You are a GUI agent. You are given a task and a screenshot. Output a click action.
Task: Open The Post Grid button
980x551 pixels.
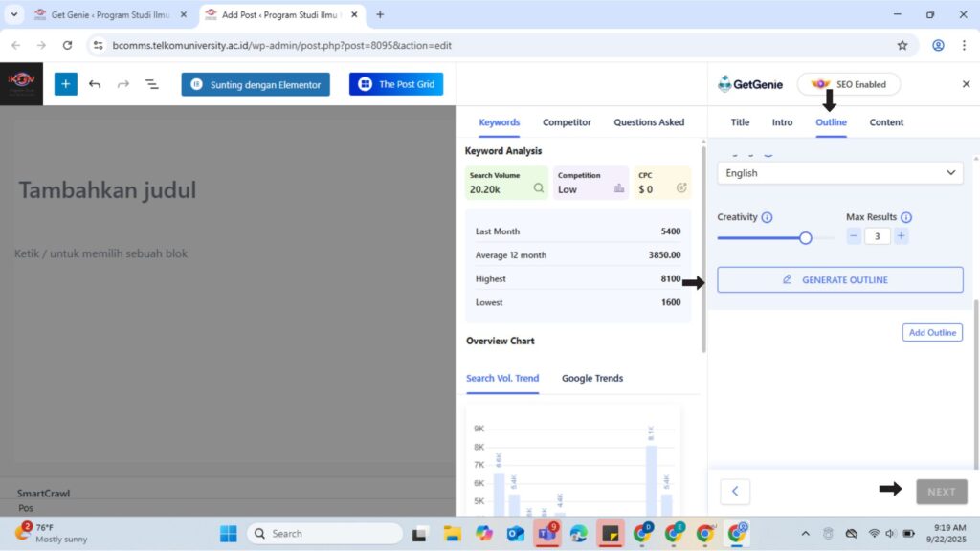[x=396, y=84]
